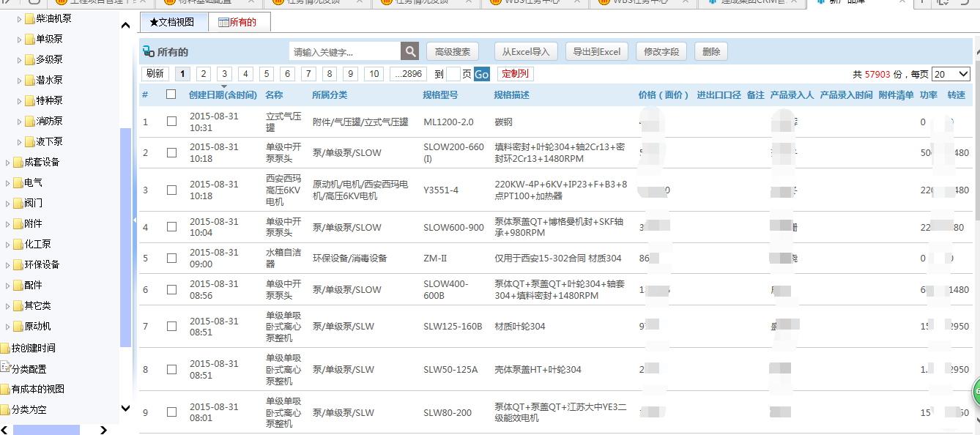Click the sidebar scroll-right arrow
The height and width of the screenshot is (435, 980).
click(x=103, y=430)
